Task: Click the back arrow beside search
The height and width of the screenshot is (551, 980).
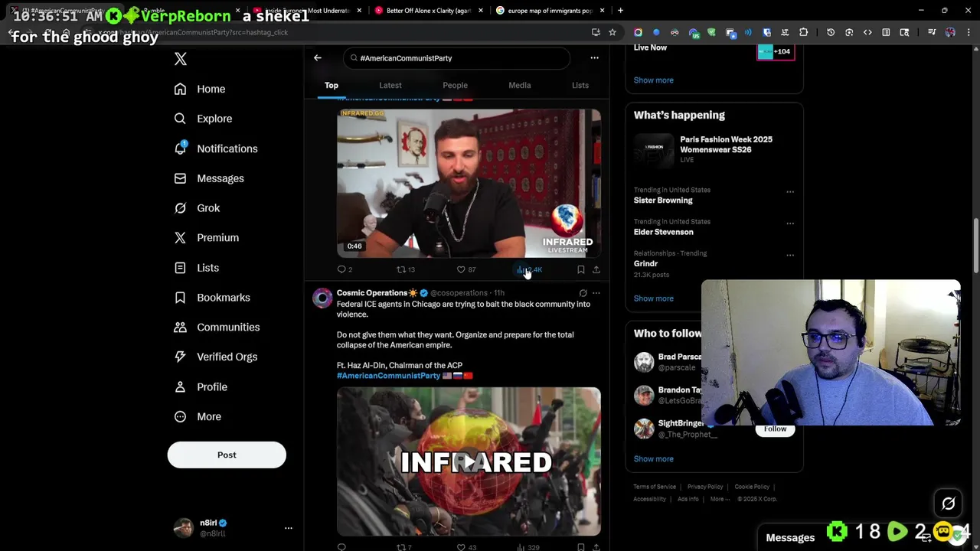Action: 318,58
